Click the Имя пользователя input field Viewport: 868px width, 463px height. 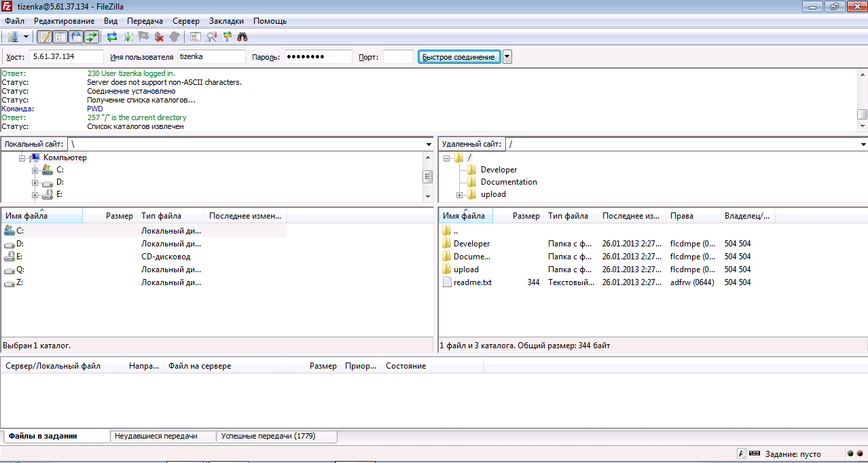(x=212, y=57)
